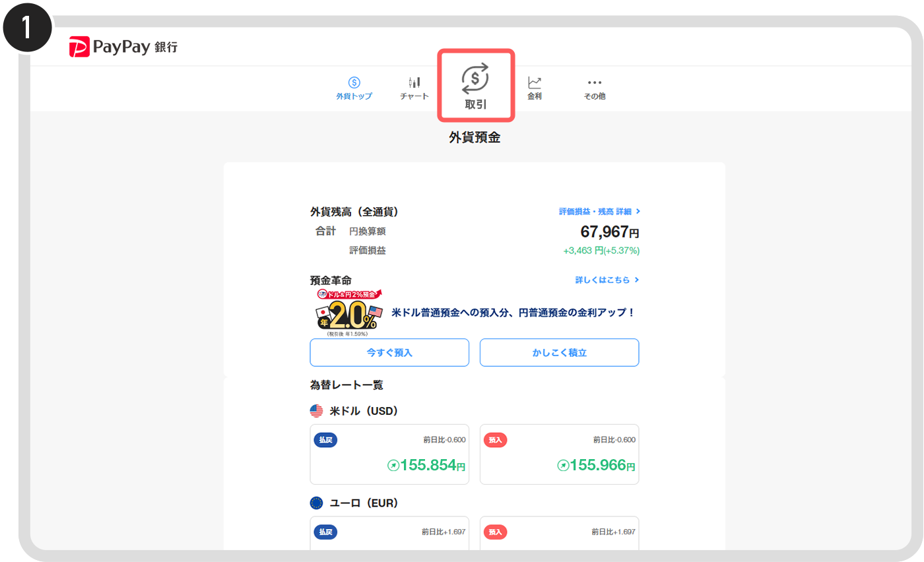The height and width of the screenshot is (562, 924).
Task: Switch to the 外貨トップ navigation tab
Action: tap(354, 88)
